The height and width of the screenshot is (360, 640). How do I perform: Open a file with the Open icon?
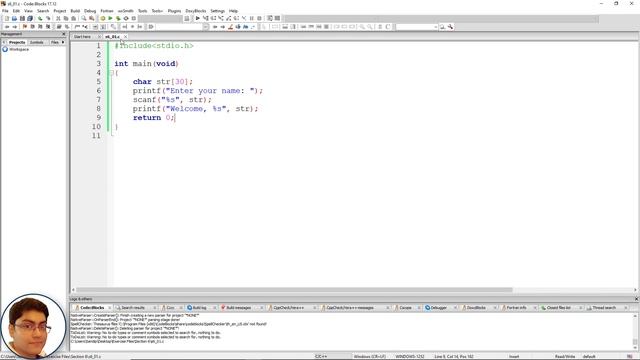point(14,18)
